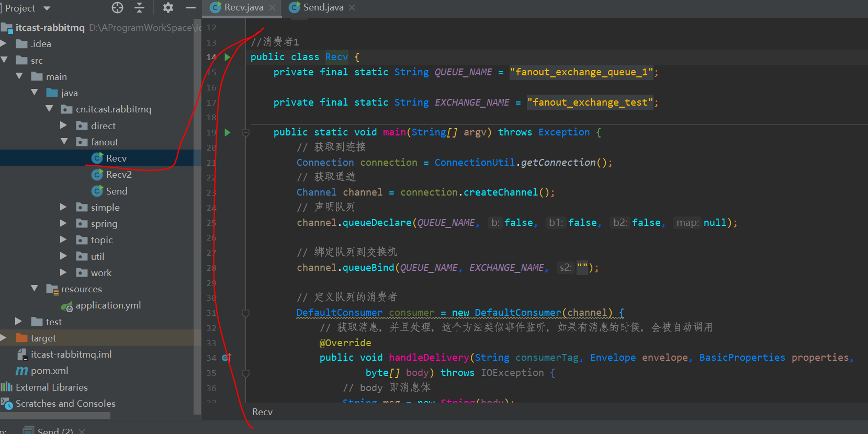Select itcast-rabbitmq.iml file
This screenshot has width=868, height=434.
pos(71,355)
